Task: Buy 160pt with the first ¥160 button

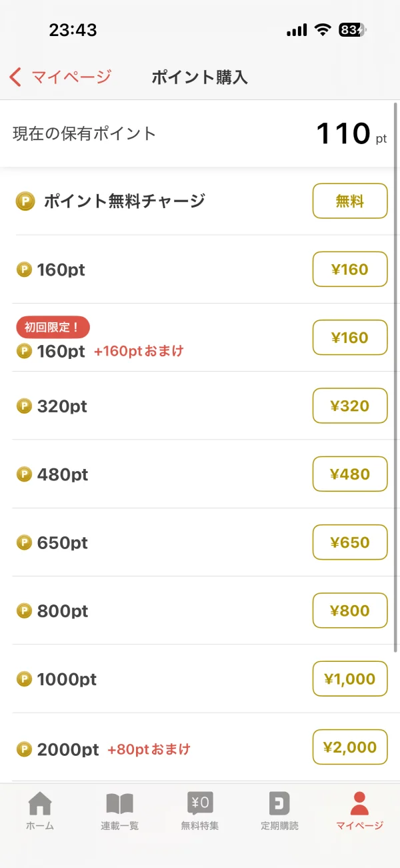Action: (350, 269)
